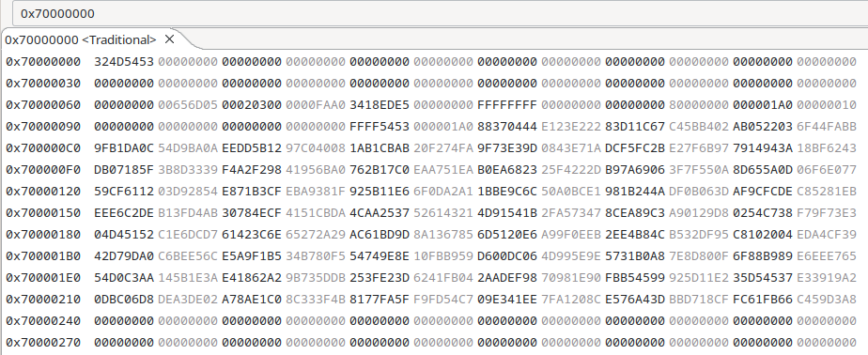Click the row address 0x70000030

[x=43, y=83]
